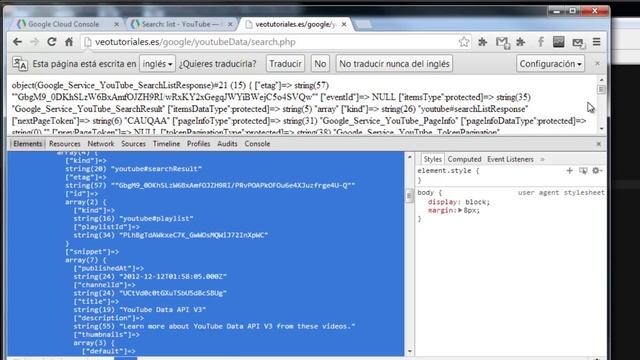Image resolution: width=640 pixels, height=360 pixels.
Task: Open the Profiles devtools tab
Action: coord(198,144)
